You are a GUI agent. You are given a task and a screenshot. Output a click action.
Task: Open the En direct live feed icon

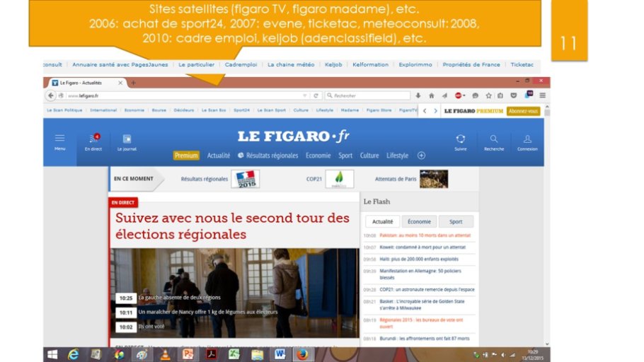(93, 139)
